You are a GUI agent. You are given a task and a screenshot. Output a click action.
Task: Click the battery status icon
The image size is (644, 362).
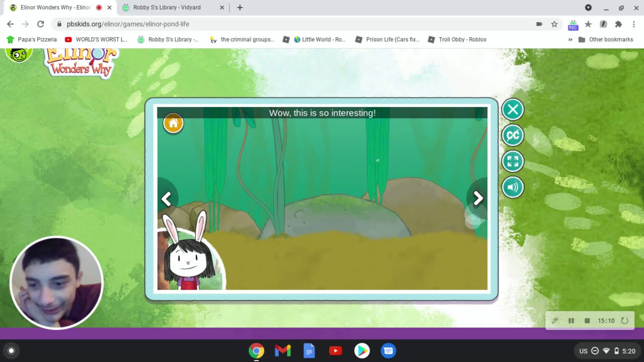pos(617,351)
